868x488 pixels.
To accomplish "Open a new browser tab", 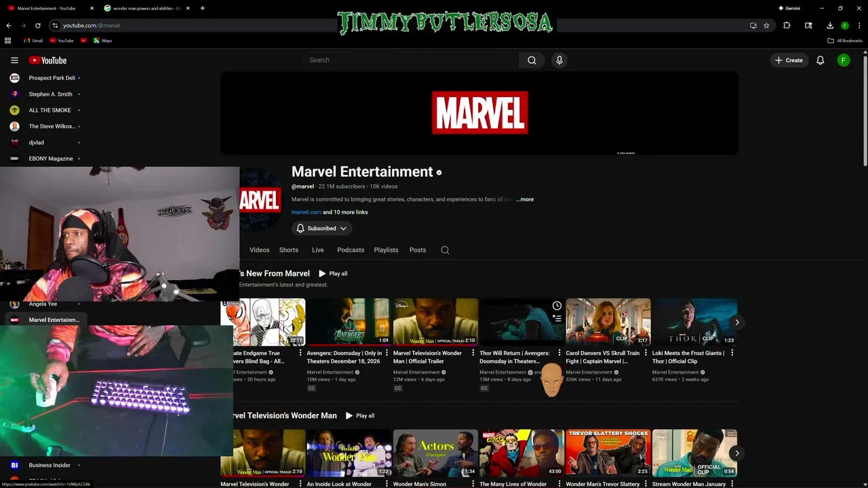I will coord(202,8).
